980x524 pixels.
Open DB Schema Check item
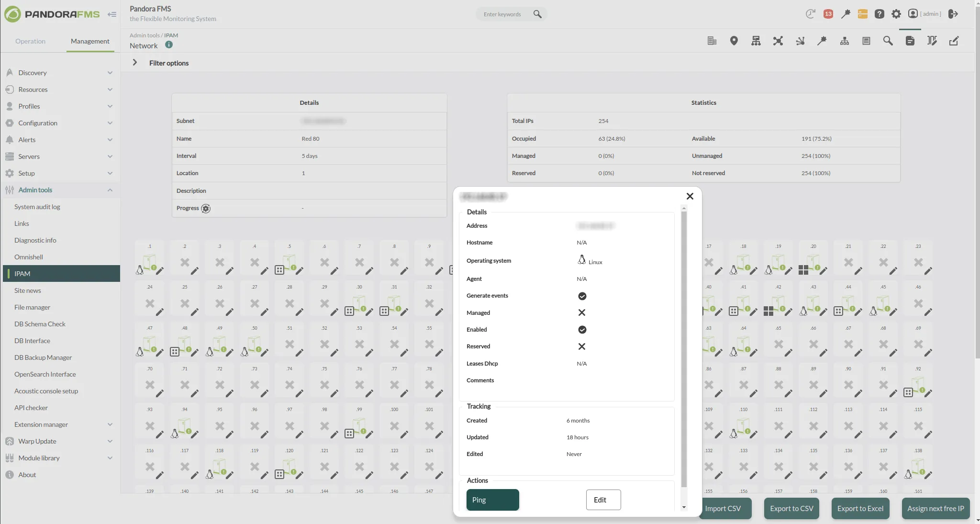[40, 324]
